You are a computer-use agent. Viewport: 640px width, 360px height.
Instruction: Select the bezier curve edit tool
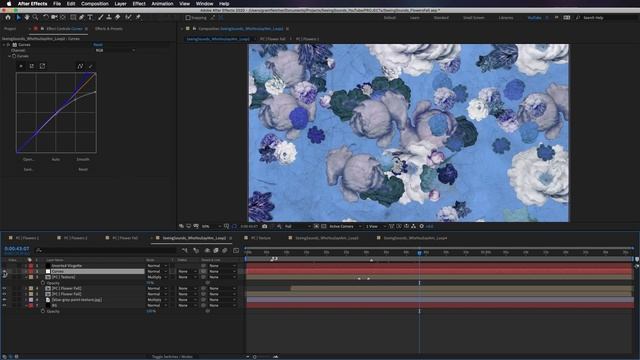click(80, 66)
